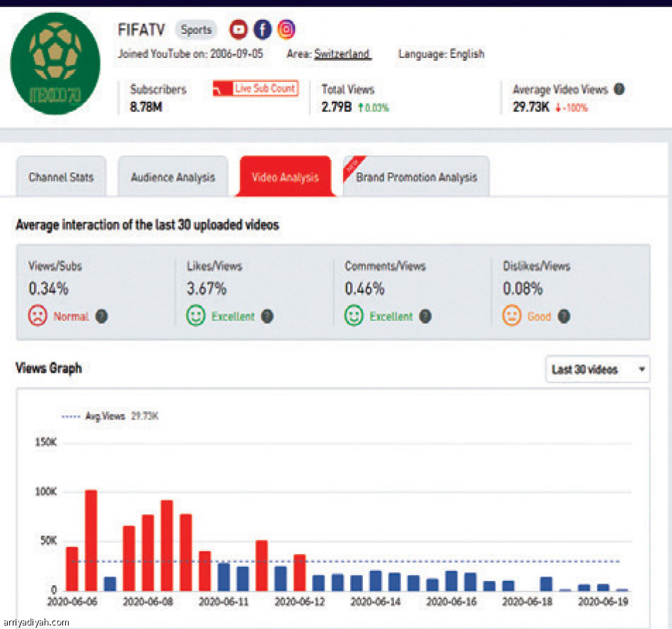
Task: Select the Video Analysis tab
Action: [x=285, y=177]
